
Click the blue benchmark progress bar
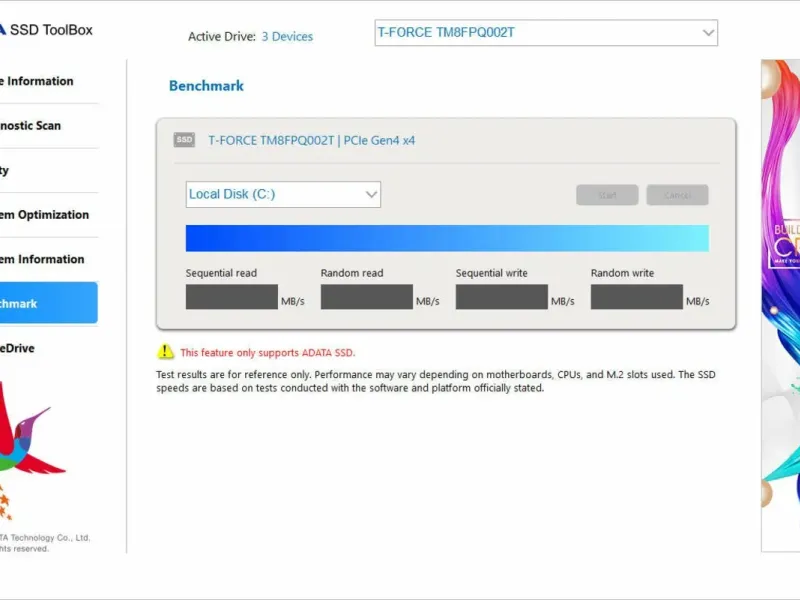click(x=447, y=238)
